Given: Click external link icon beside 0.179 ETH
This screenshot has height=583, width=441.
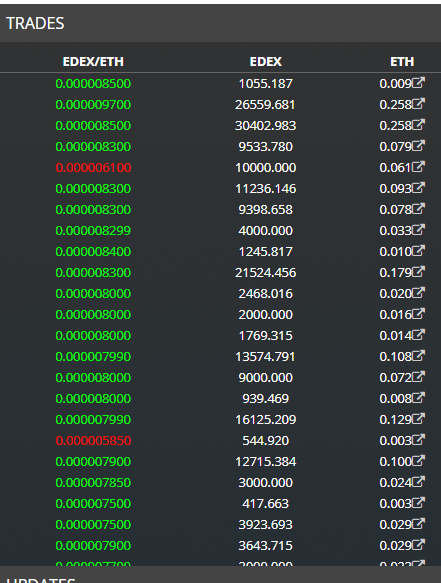Looking at the screenshot, I should [x=418, y=272].
